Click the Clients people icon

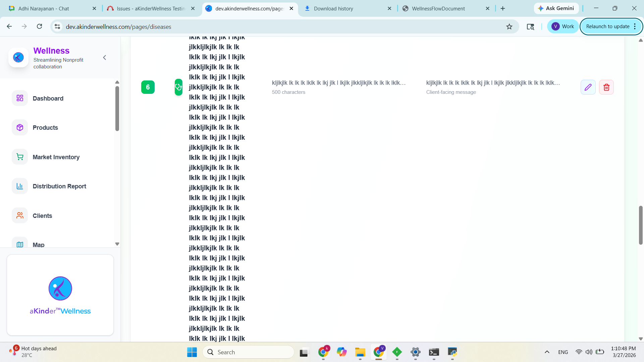[20, 216]
